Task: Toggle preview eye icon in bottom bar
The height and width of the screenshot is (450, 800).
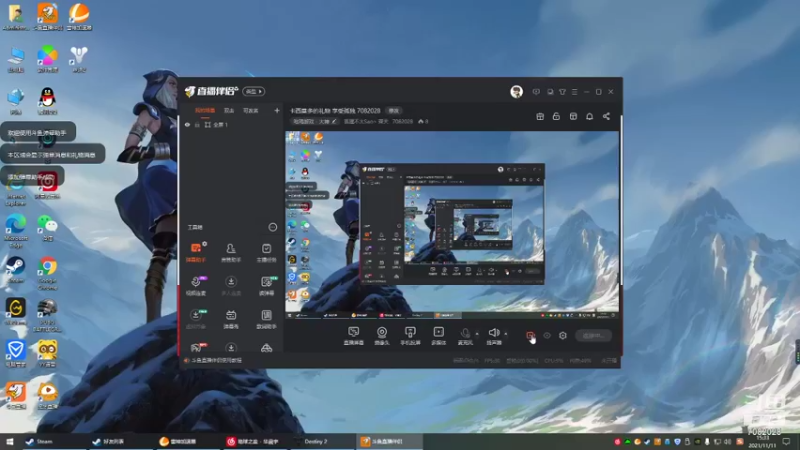Action: click(547, 336)
